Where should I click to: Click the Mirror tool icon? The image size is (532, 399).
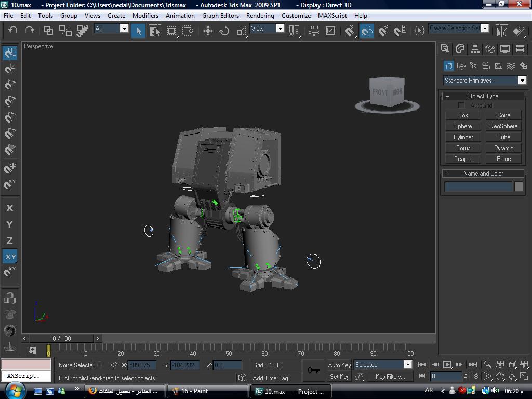click(x=501, y=31)
